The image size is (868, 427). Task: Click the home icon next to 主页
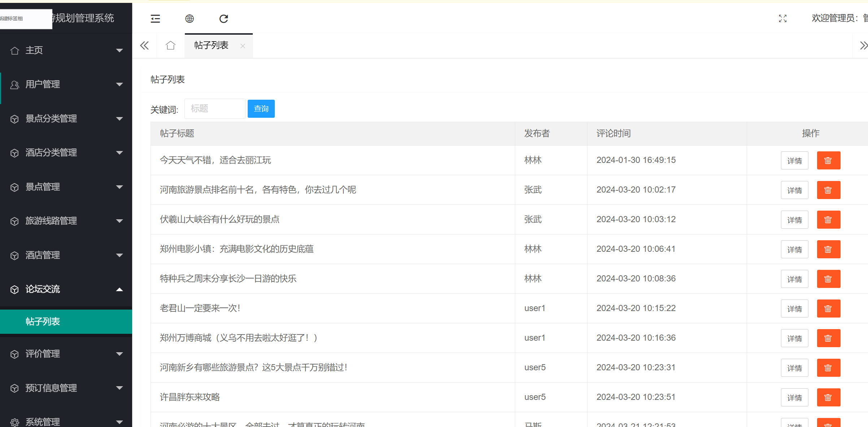tap(15, 50)
